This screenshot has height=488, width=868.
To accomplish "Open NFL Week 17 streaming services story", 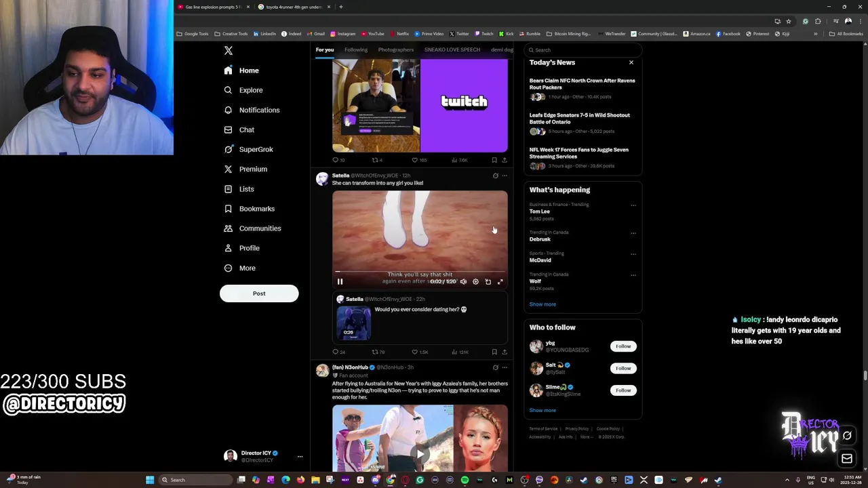I will [x=579, y=153].
